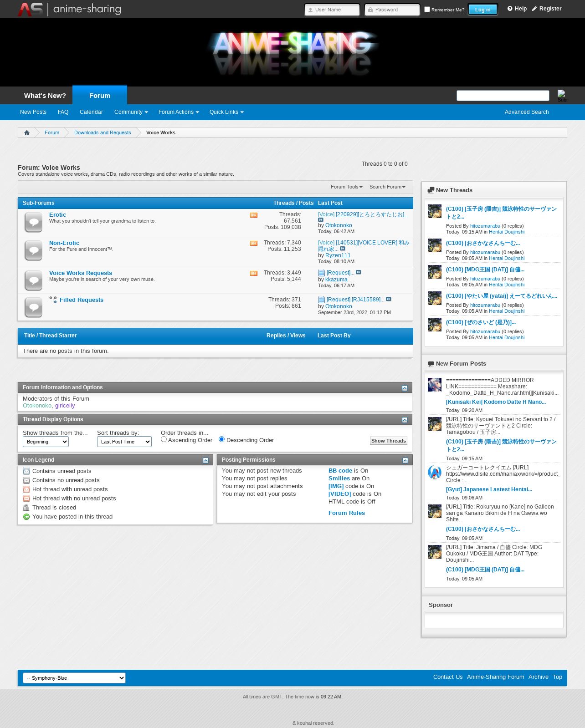585x728 pixels.
Task: Open RSS feed for Erotic sub-forum
Action: [x=254, y=215]
